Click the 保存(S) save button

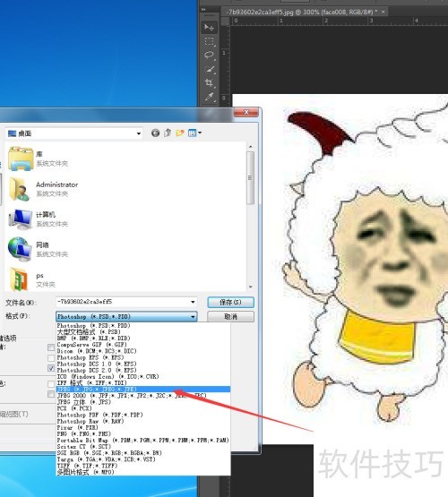[230, 302]
